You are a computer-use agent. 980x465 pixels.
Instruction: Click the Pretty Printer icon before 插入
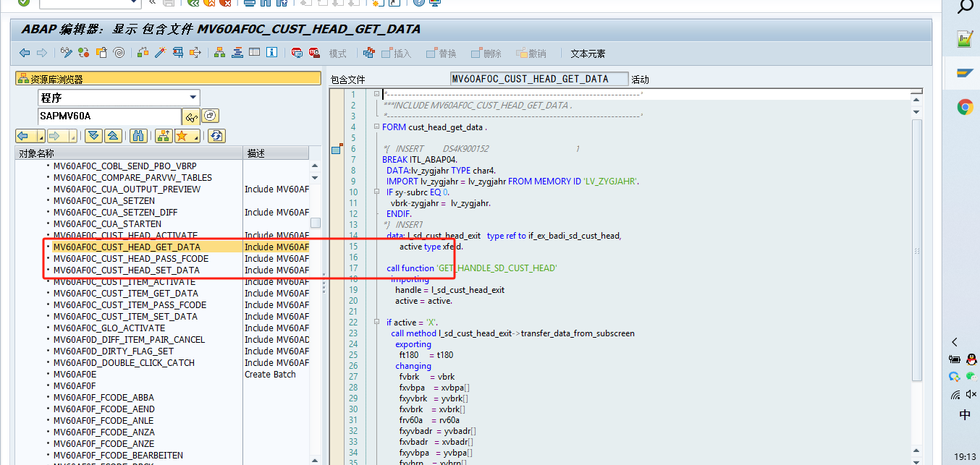pyautogui.click(x=369, y=53)
